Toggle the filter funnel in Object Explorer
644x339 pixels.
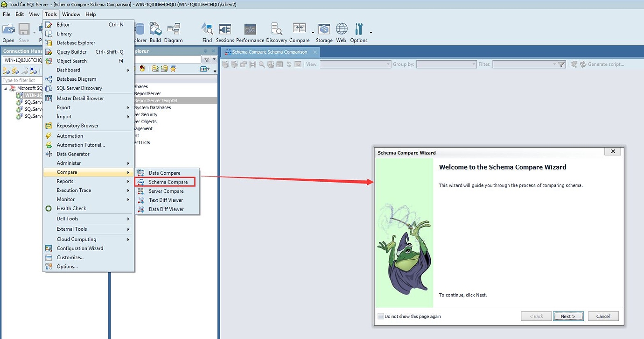[x=205, y=60]
